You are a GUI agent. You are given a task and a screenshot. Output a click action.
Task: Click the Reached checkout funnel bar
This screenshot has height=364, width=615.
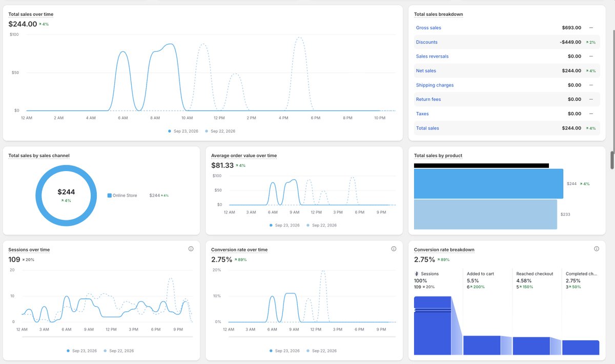(531, 346)
